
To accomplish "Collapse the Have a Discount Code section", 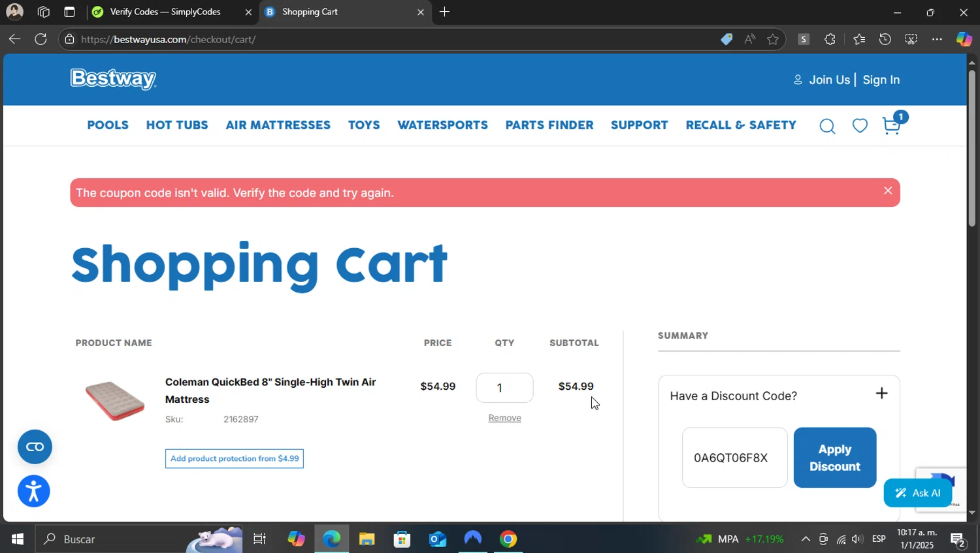I will pyautogui.click(x=881, y=393).
